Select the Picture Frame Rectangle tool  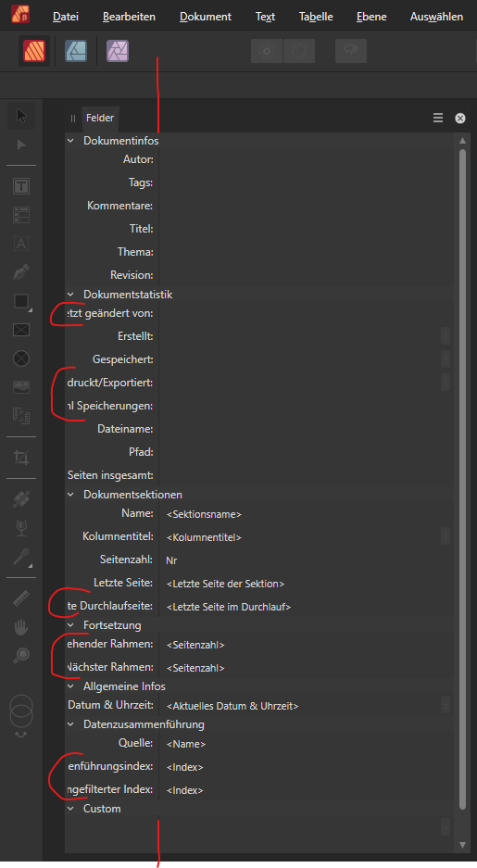(21, 330)
